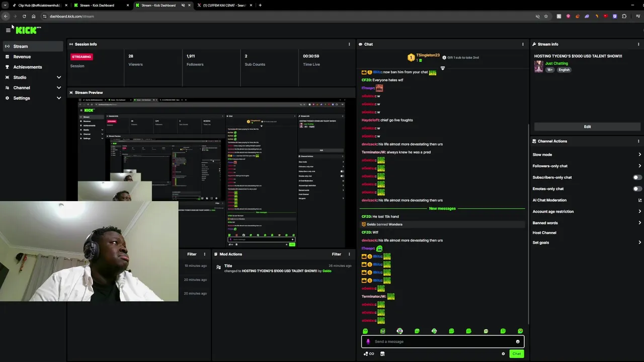Click TSingleton23 in gift leaderboard
This screenshot has height=362, width=644.
pyautogui.click(x=428, y=55)
